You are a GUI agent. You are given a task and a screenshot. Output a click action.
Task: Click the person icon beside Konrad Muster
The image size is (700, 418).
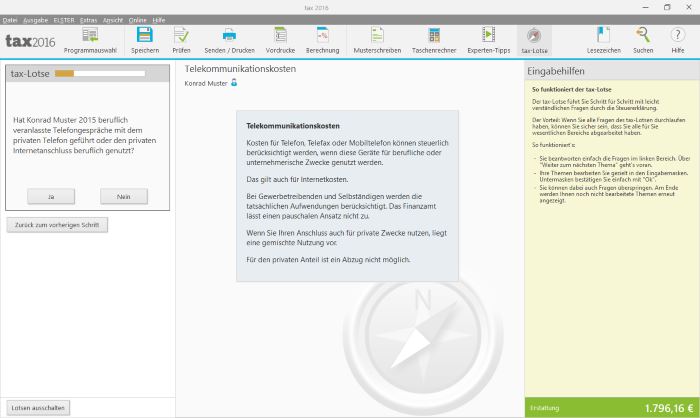[x=234, y=83]
